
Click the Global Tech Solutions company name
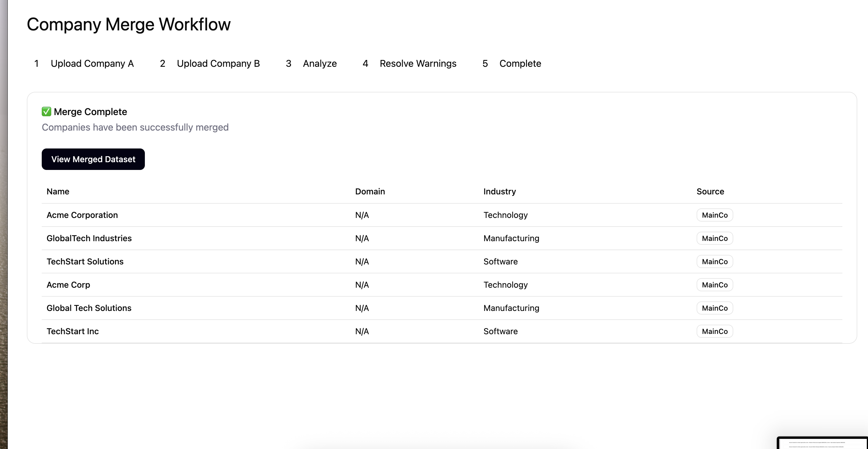coord(89,308)
